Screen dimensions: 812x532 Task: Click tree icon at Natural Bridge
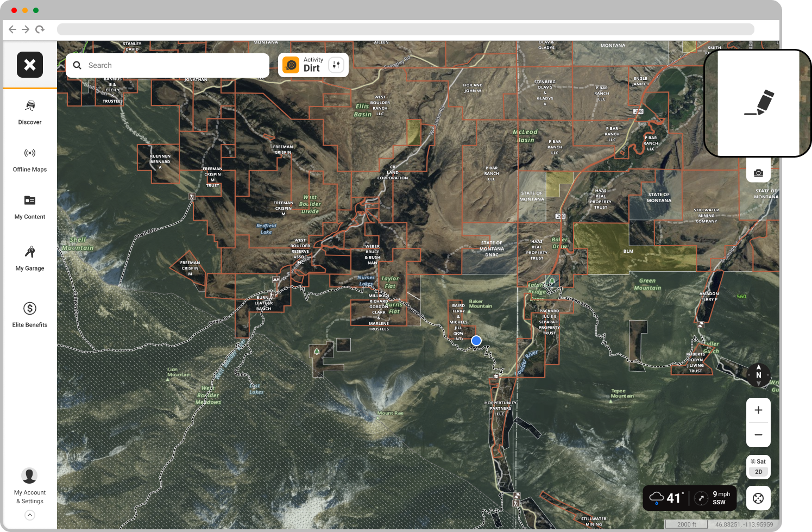point(552,281)
